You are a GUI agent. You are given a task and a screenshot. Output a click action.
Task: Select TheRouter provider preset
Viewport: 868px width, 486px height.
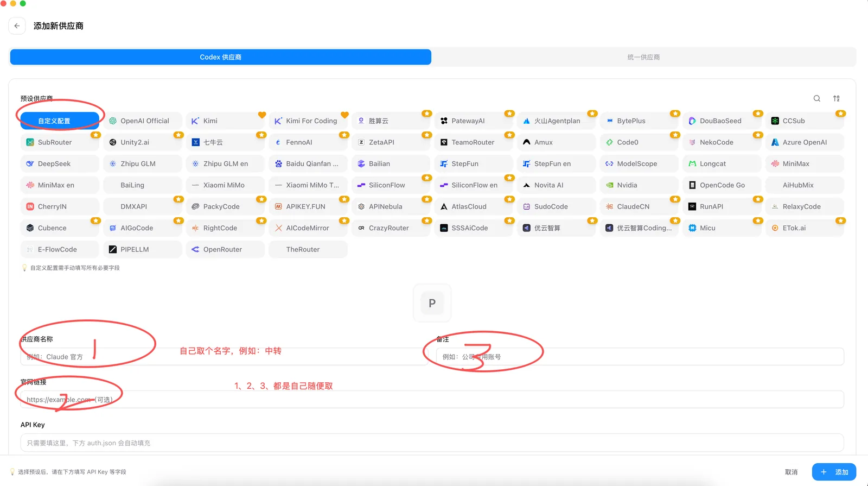[x=308, y=250]
